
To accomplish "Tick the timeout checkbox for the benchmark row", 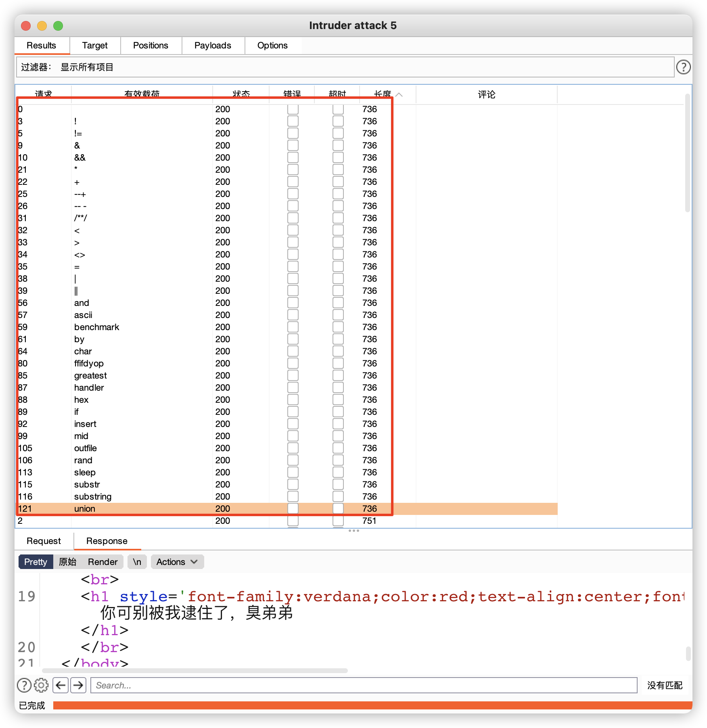I will click(x=338, y=327).
